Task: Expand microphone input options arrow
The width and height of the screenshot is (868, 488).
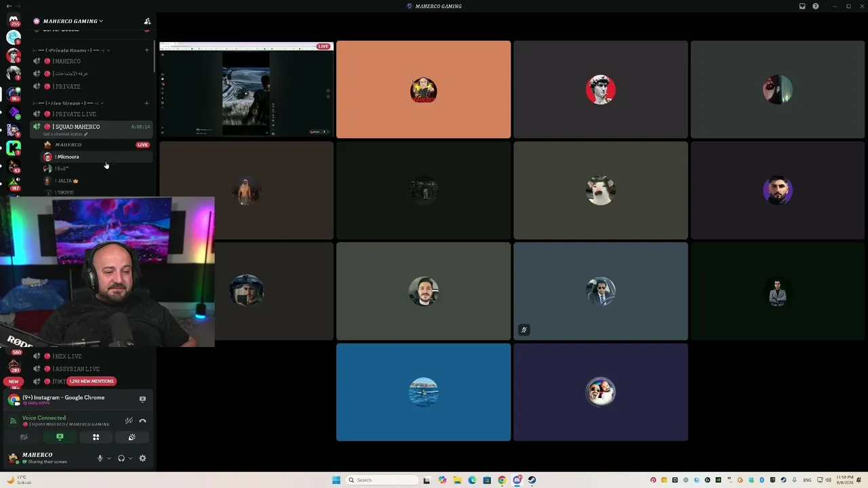Action: [109, 458]
